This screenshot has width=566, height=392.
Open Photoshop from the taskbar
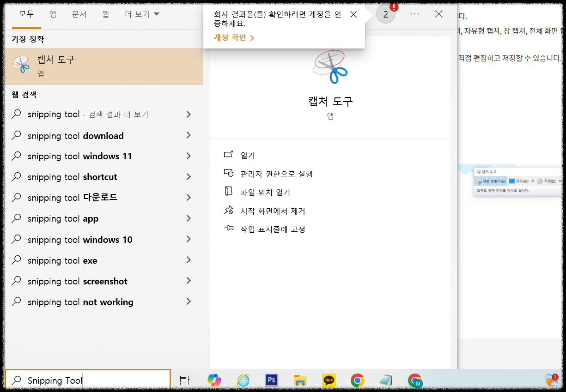271,380
